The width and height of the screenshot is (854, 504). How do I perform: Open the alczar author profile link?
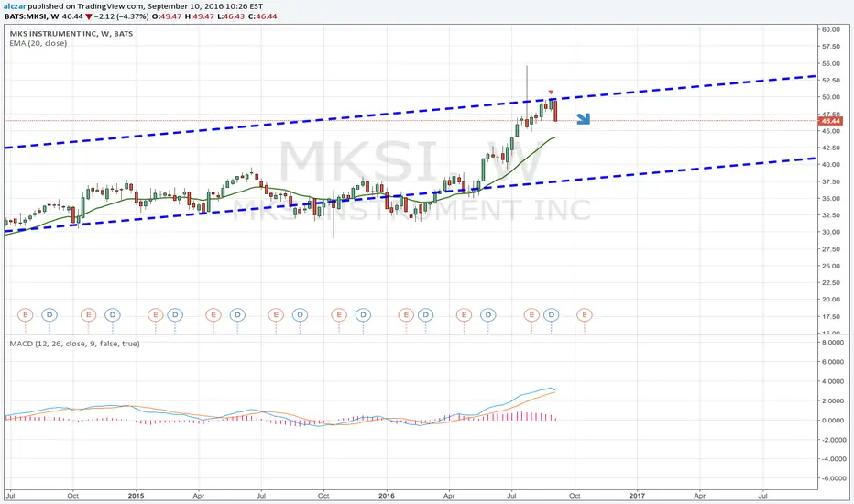click(x=15, y=6)
